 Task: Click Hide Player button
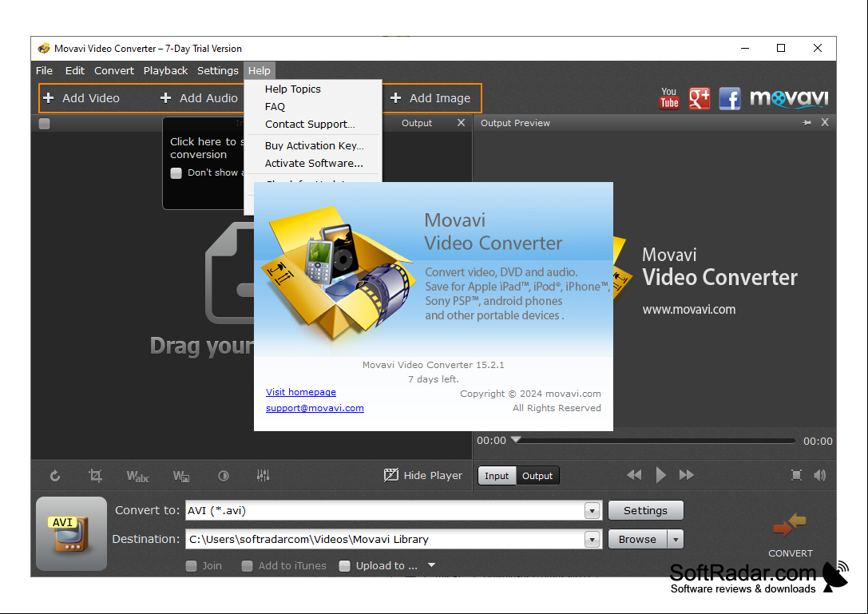[423, 475]
